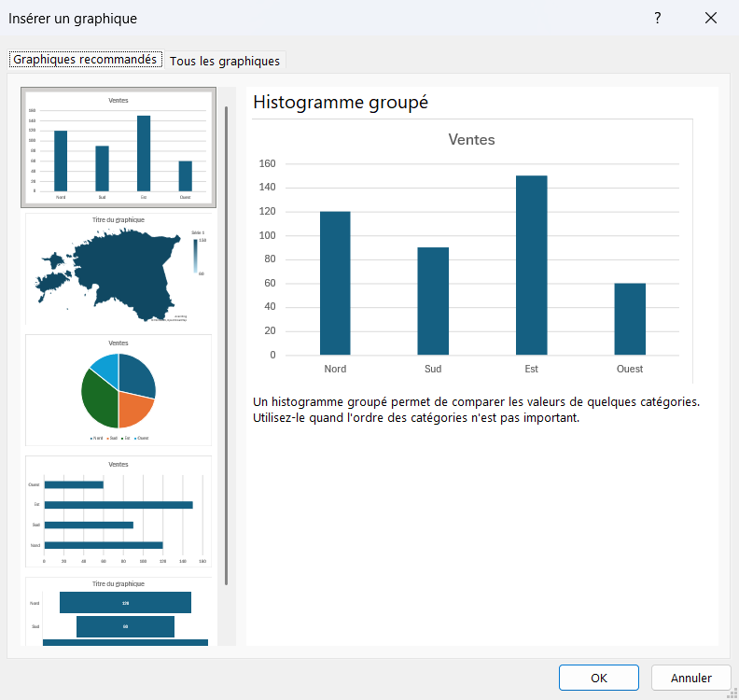The image size is (739, 700).
Task: Click the Histogramme groupé heading
Action: click(341, 103)
